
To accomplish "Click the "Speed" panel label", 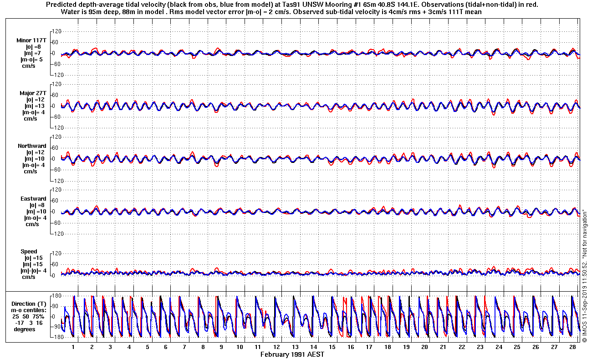I will 29,252.
